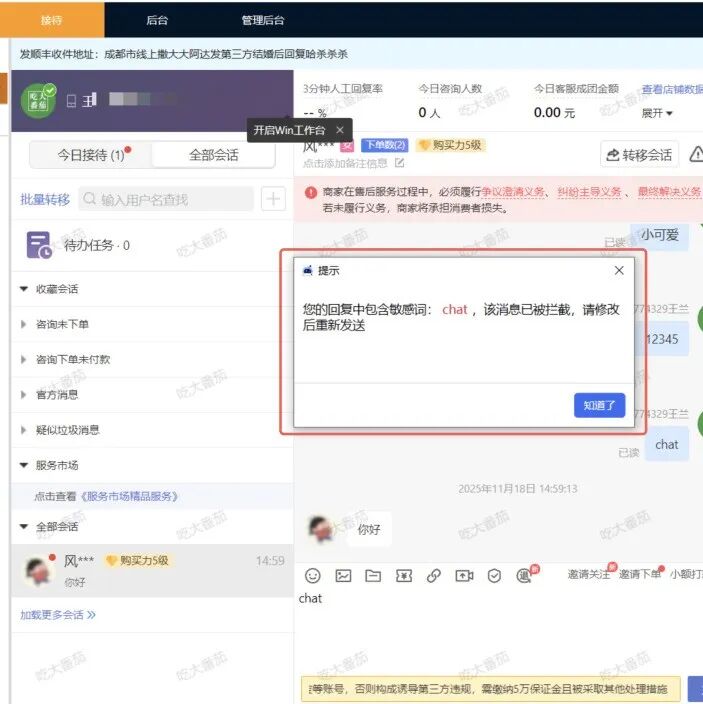This screenshot has width=703, height=704.
Task: Click the 输入用户名查找 search field
Action: click(x=167, y=199)
